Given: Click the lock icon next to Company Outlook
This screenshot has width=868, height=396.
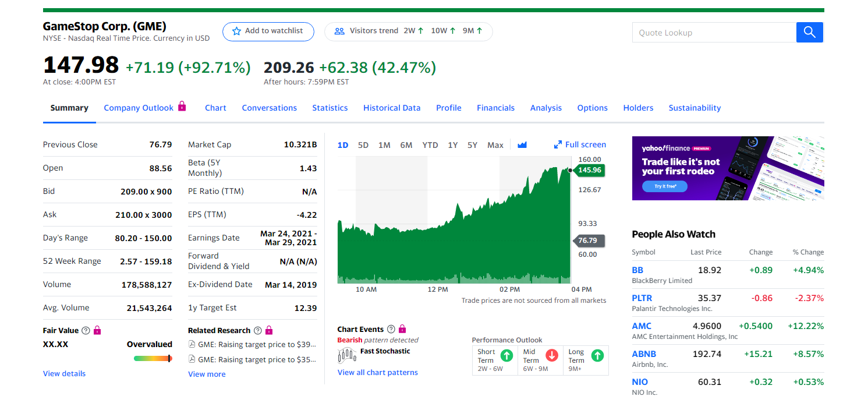Looking at the screenshot, I should coord(182,106).
